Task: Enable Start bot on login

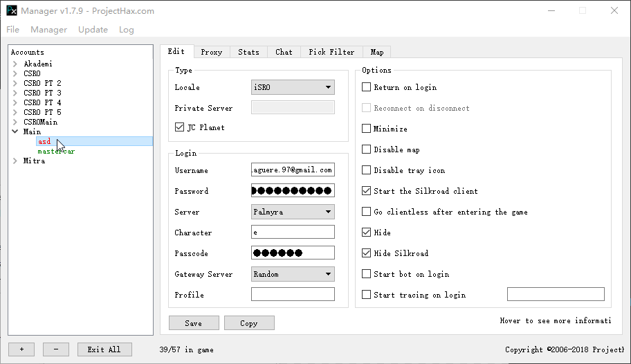Action: pyautogui.click(x=367, y=274)
